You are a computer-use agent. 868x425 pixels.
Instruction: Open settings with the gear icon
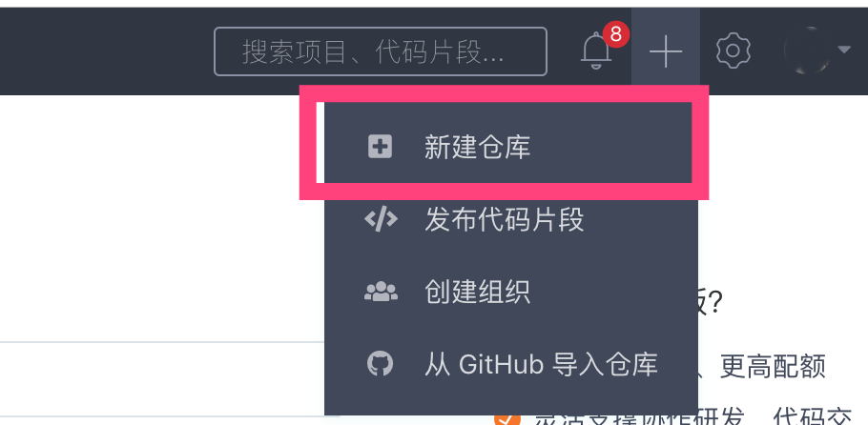733,51
